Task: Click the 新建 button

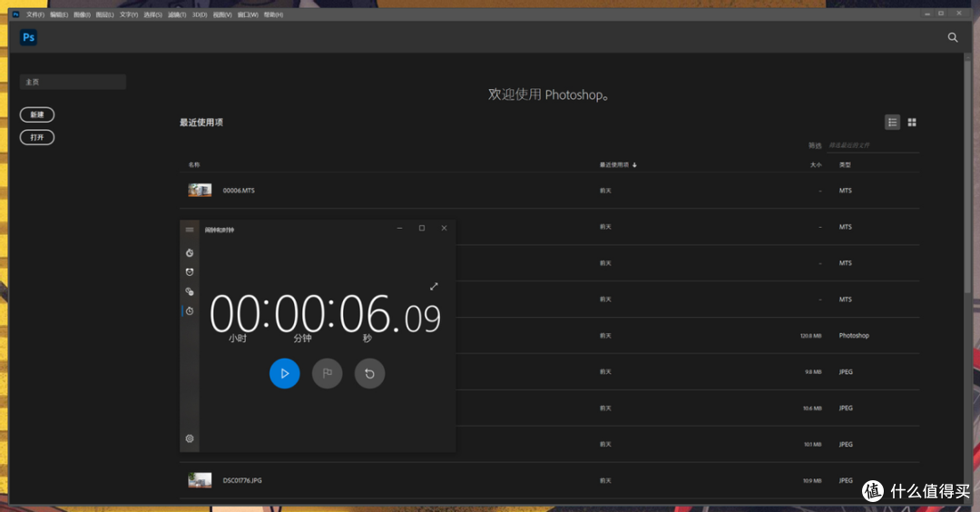Action: coord(37,114)
